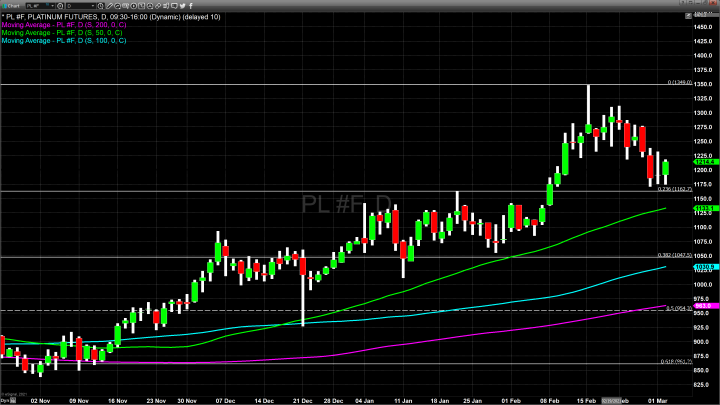Viewport: 720px width, 405px height.
Task: Click the Chart window icon at top-left
Action: tap(5, 5)
